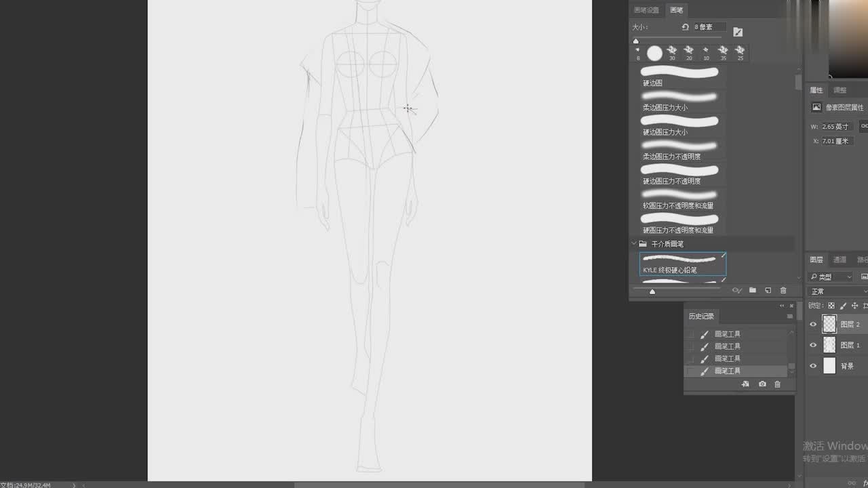
Task: Delete current history state trash icon
Action: 778,384
